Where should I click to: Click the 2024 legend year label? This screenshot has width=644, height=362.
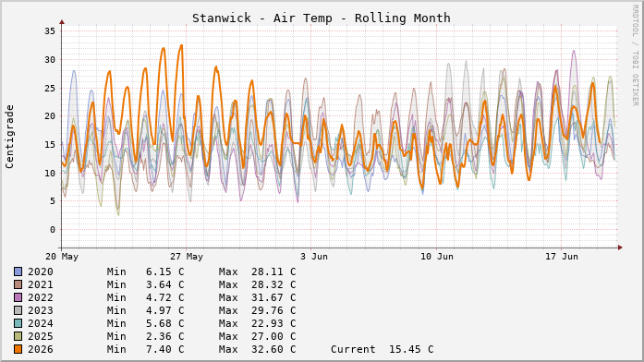click(x=41, y=323)
